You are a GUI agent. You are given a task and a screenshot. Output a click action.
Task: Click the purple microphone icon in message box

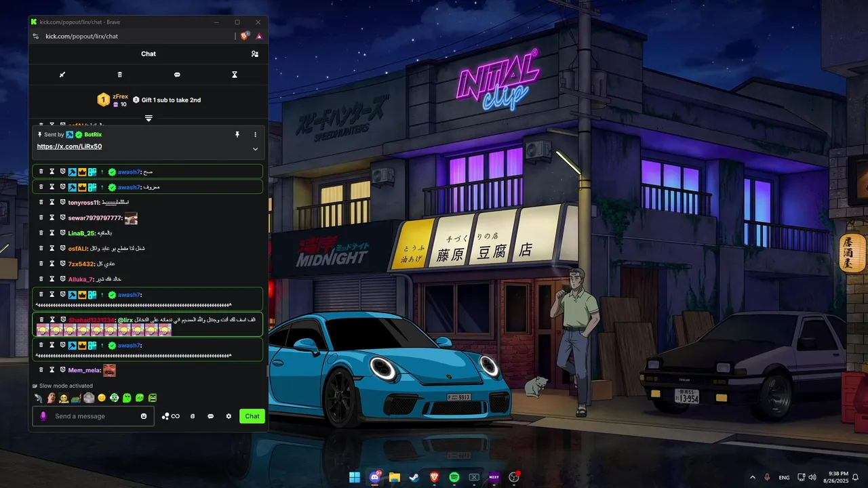click(x=43, y=416)
